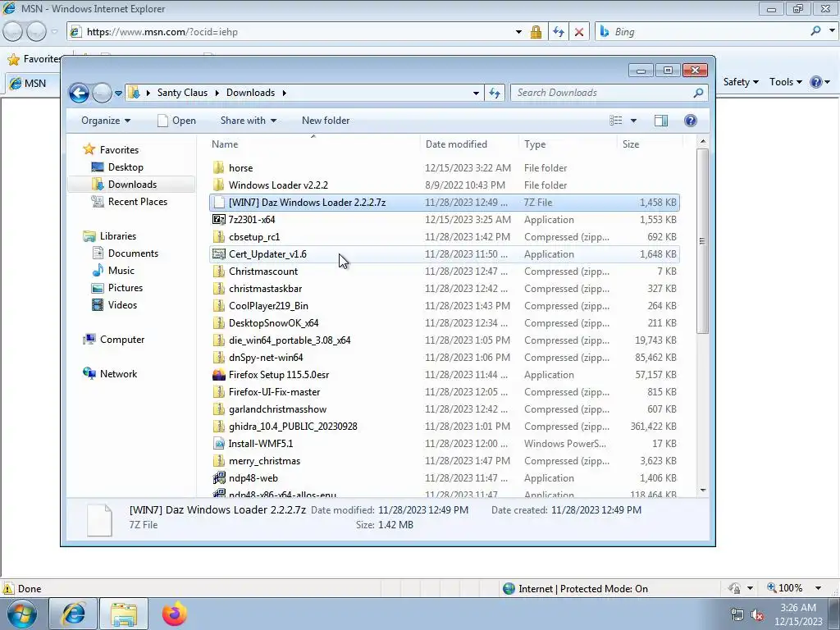Create a New folder
This screenshot has width=840, height=630.
click(326, 121)
